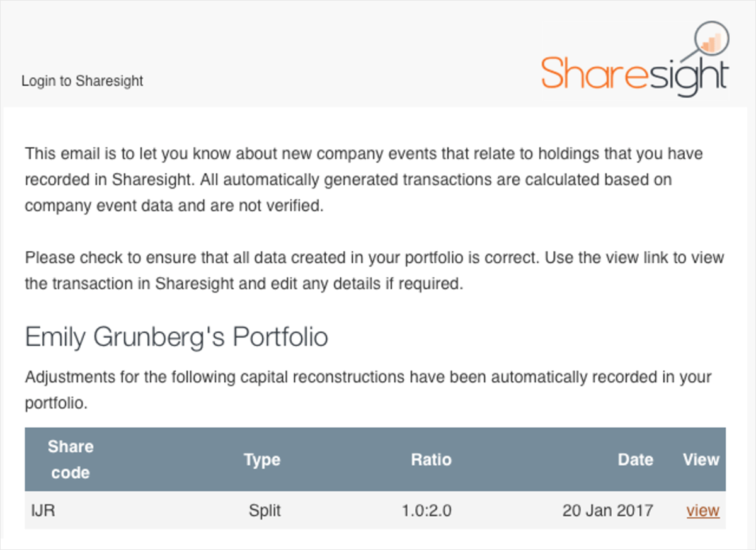756x550 pixels.
Task: Click the Share code column header
Action: tap(70, 459)
